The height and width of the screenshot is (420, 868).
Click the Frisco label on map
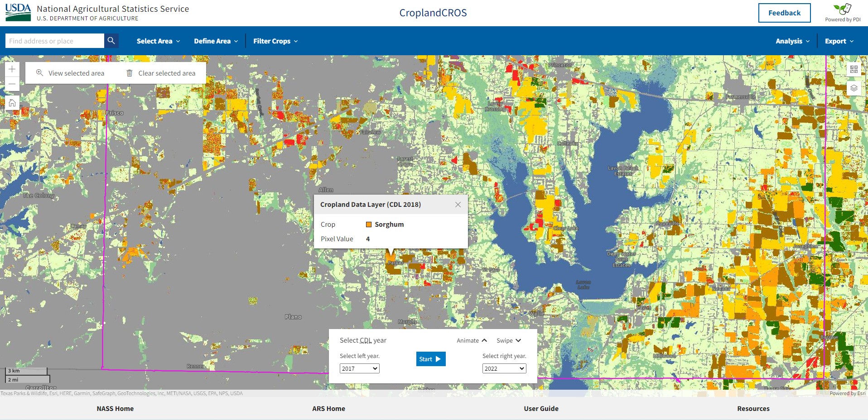click(115, 113)
